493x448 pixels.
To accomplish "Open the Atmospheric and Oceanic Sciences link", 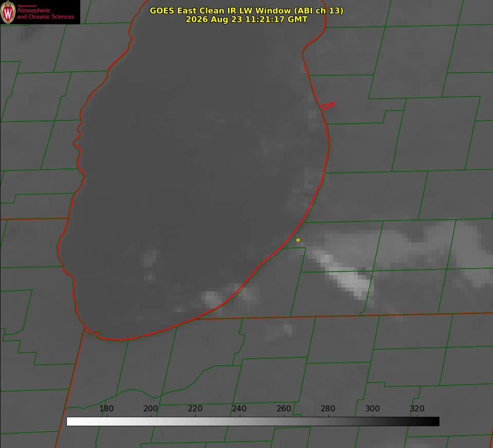I will (45, 13).
